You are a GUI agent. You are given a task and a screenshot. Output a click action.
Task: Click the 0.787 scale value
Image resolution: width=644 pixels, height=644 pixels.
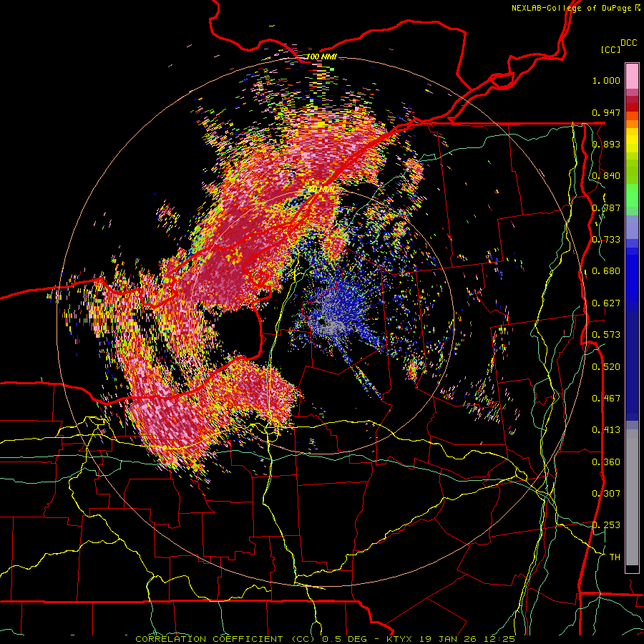point(606,208)
